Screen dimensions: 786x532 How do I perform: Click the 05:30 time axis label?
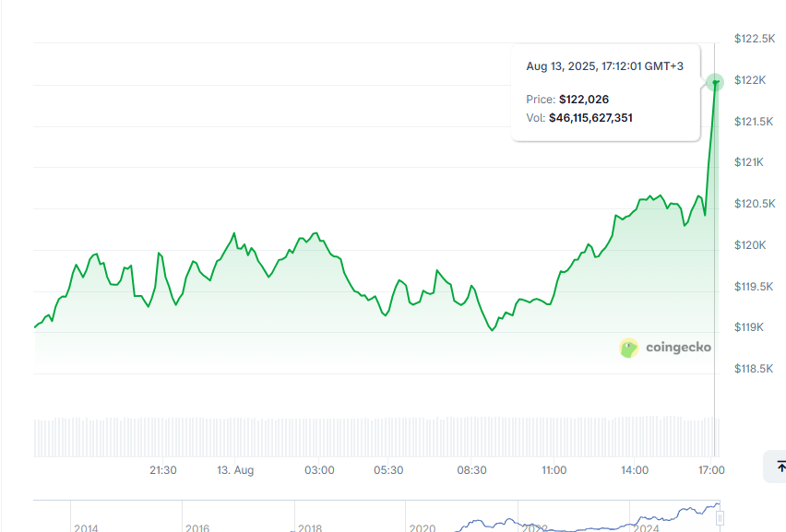click(x=388, y=470)
